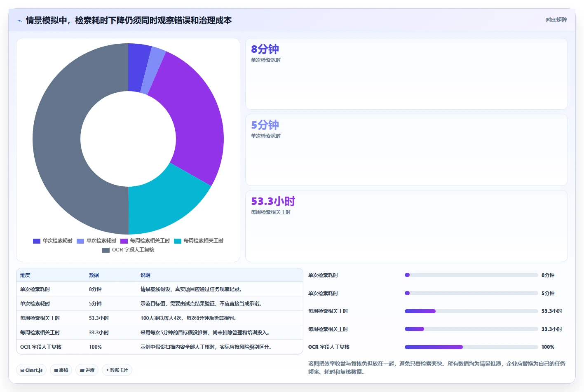The width and height of the screenshot is (584, 392).
Task: Select the 表格 chip
Action: click(61, 370)
